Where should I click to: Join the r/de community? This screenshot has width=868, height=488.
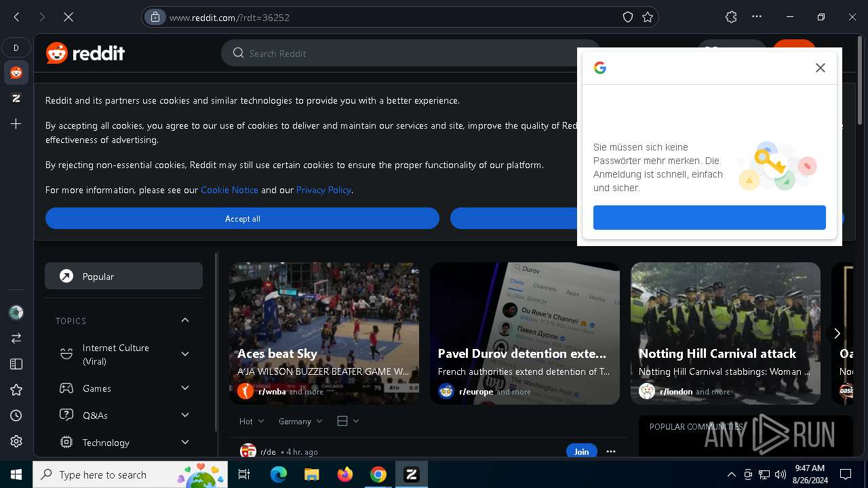click(x=581, y=451)
